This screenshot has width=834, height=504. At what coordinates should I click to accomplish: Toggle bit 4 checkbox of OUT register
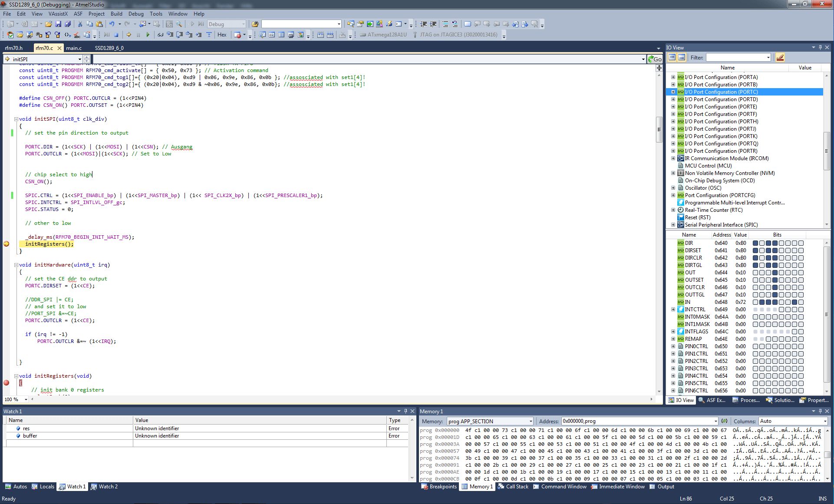[775, 273]
